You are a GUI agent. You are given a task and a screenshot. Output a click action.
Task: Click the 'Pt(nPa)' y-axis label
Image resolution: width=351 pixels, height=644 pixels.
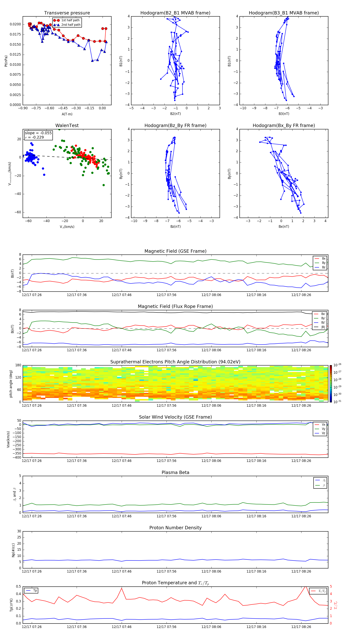6,61
